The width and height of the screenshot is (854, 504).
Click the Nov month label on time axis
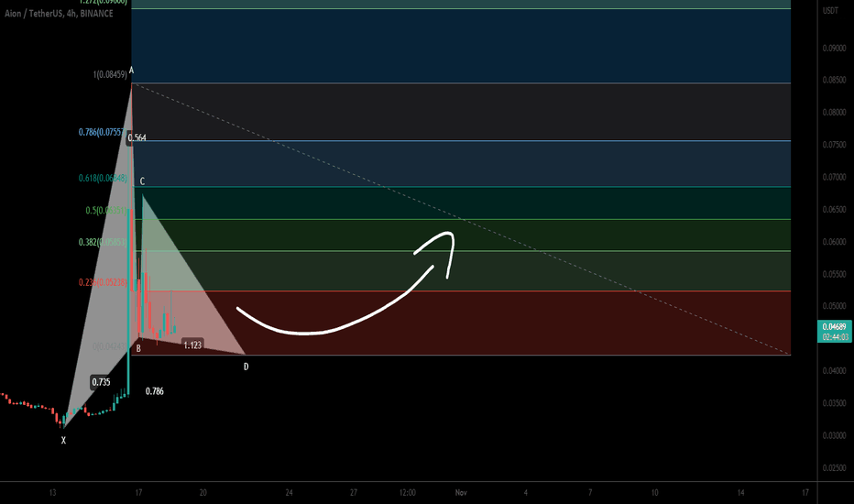(x=461, y=493)
